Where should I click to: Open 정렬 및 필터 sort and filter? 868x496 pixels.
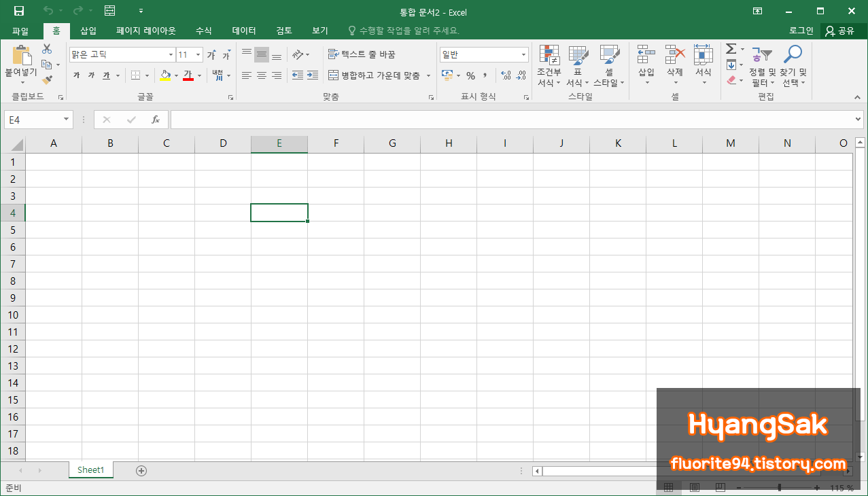(x=763, y=66)
